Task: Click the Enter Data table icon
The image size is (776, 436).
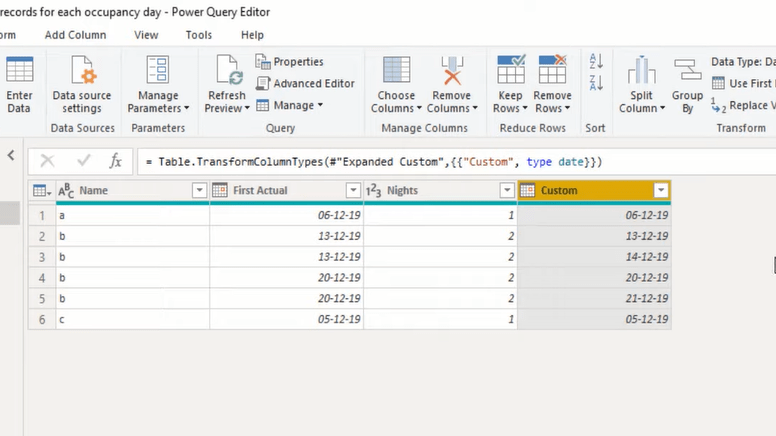Action: (19, 70)
